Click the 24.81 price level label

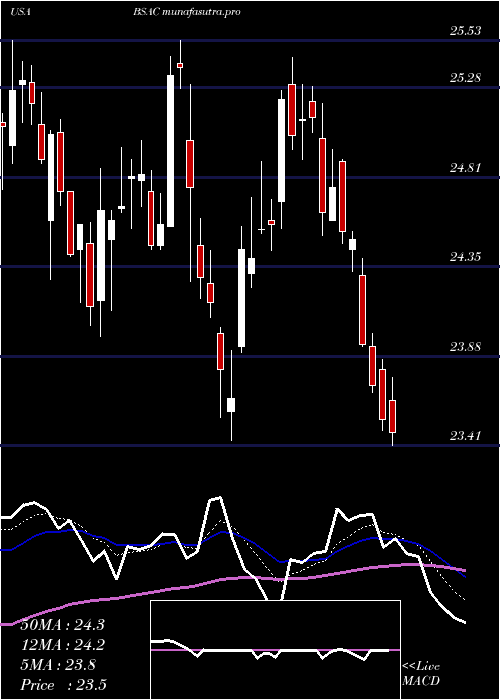pyautogui.click(x=466, y=168)
